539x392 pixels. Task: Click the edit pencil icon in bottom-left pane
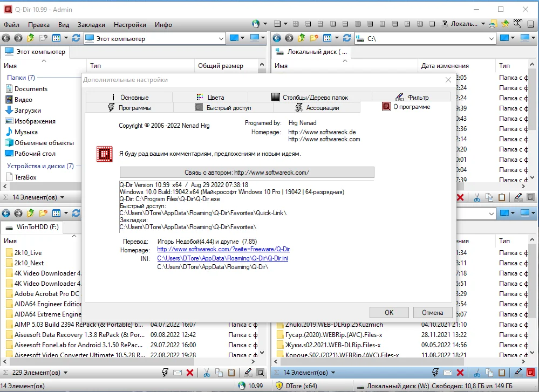point(248,373)
